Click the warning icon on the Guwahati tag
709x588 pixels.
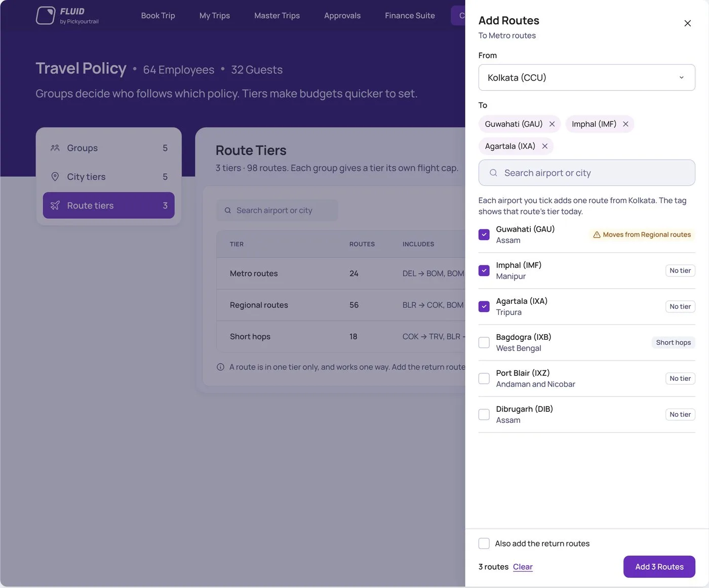click(x=597, y=235)
